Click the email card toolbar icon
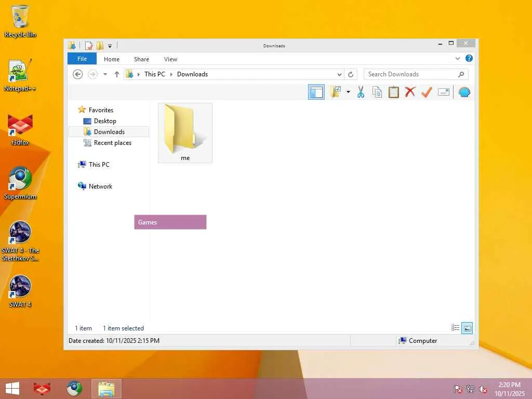Screen dimensions: 532x399 pyautogui.click(x=444, y=92)
